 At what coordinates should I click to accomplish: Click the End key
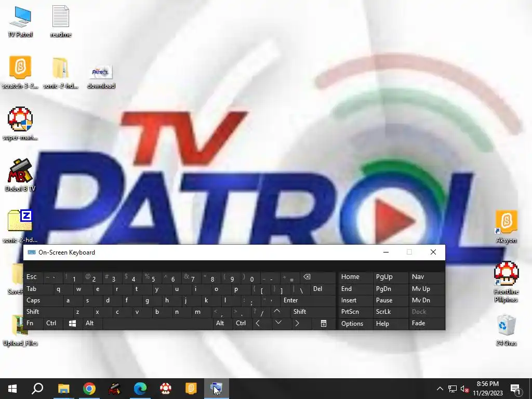355,289
